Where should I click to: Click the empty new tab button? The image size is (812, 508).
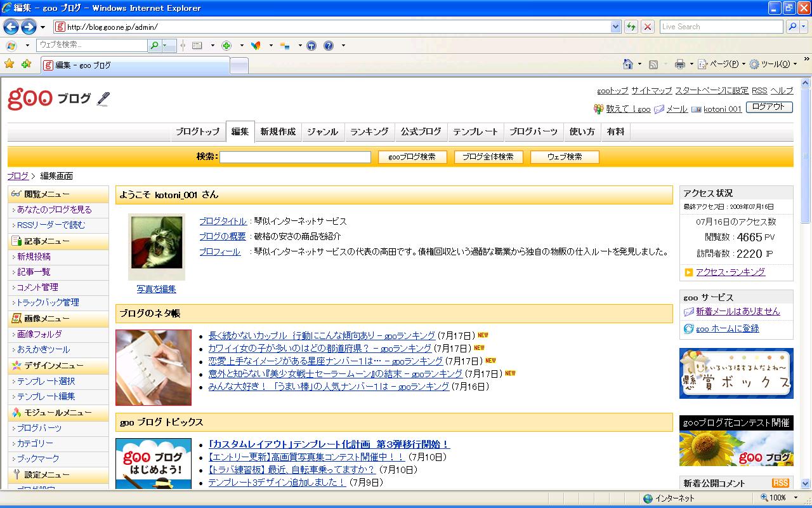[239, 65]
